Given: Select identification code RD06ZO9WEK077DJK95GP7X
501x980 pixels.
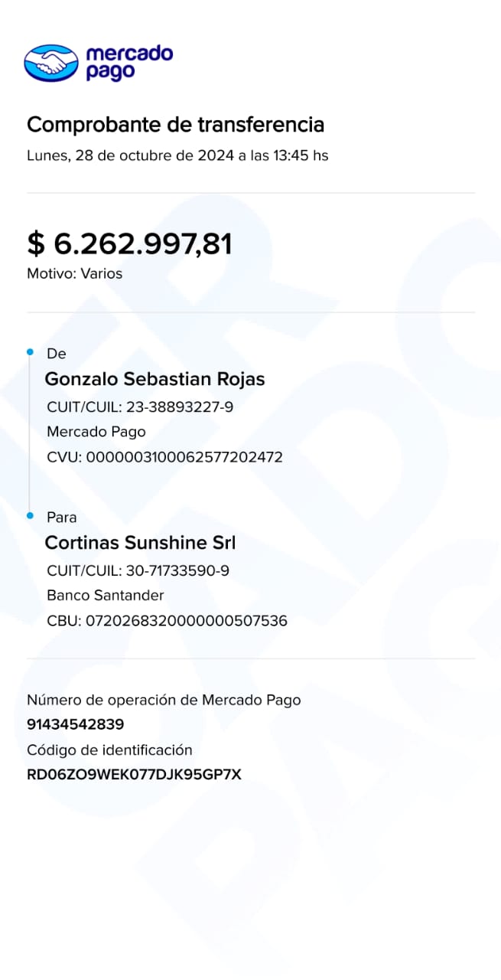Looking at the screenshot, I should (x=134, y=774).
